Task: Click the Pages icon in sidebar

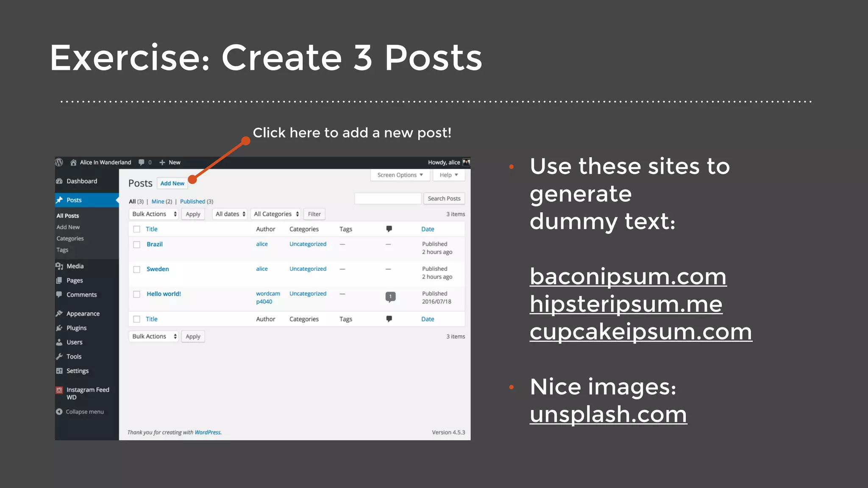Action: [59, 280]
